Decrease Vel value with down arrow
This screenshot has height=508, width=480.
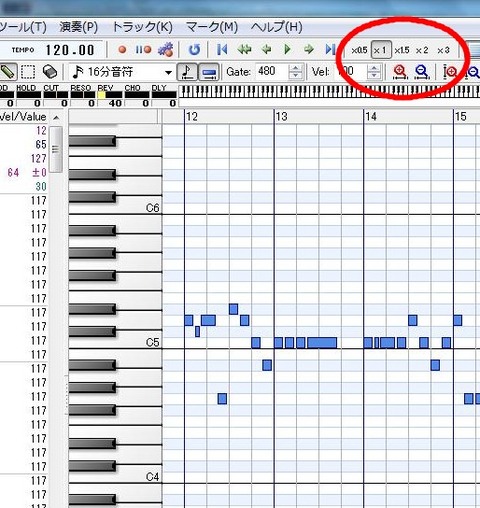[374, 76]
